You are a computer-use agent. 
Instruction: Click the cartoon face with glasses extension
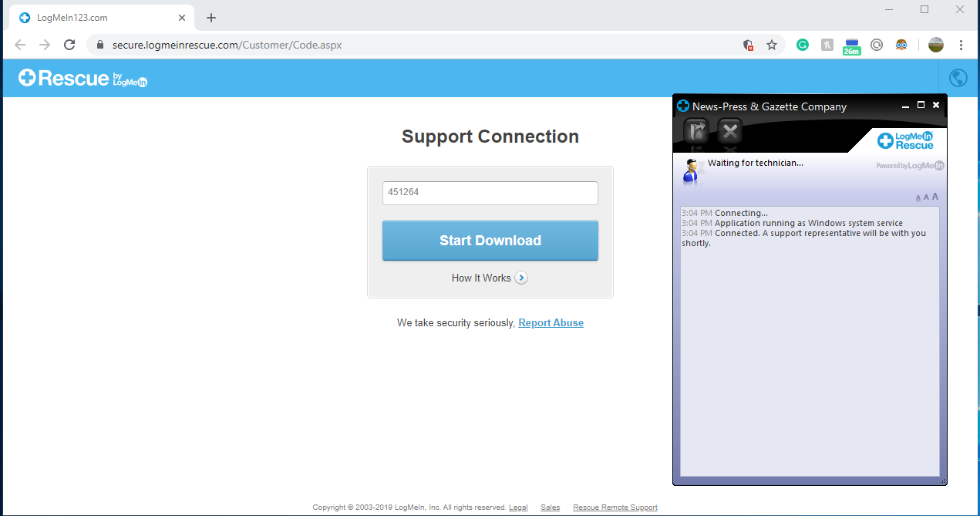tap(901, 45)
